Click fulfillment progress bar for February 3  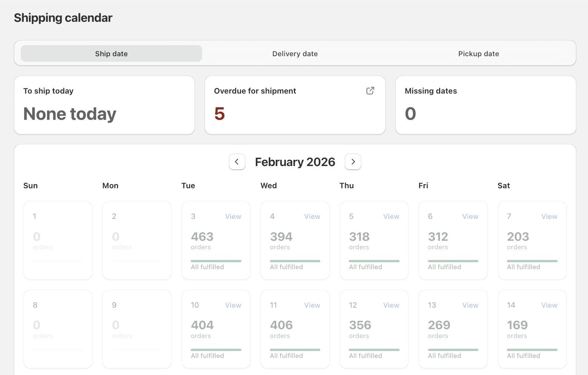click(x=216, y=261)
